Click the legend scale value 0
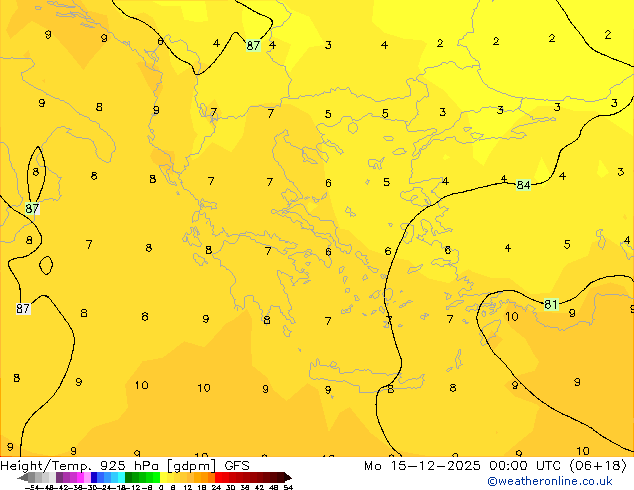The height and width of the screenshot is (490, 634). click(161, 487)
